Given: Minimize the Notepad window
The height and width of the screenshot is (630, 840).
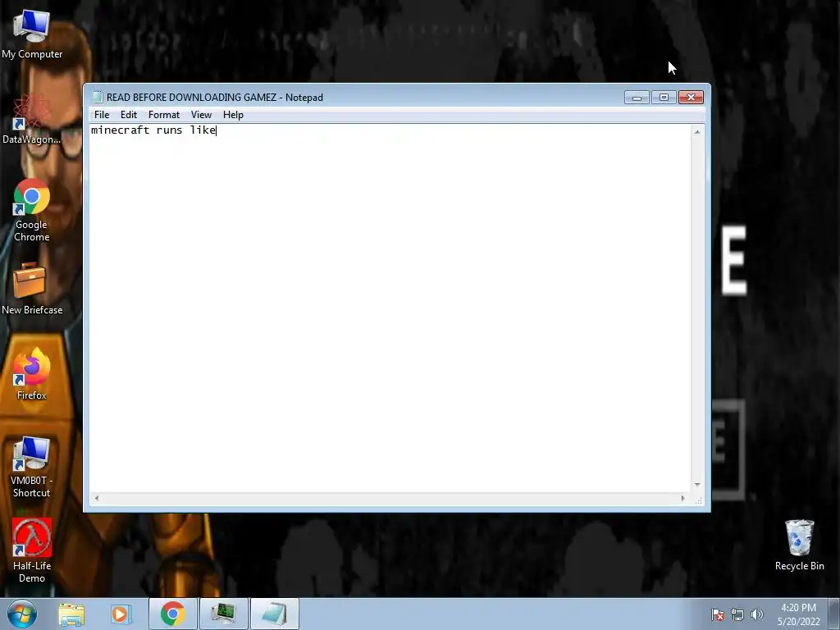Looking at the screenshot, I should [x=637, y=97].
